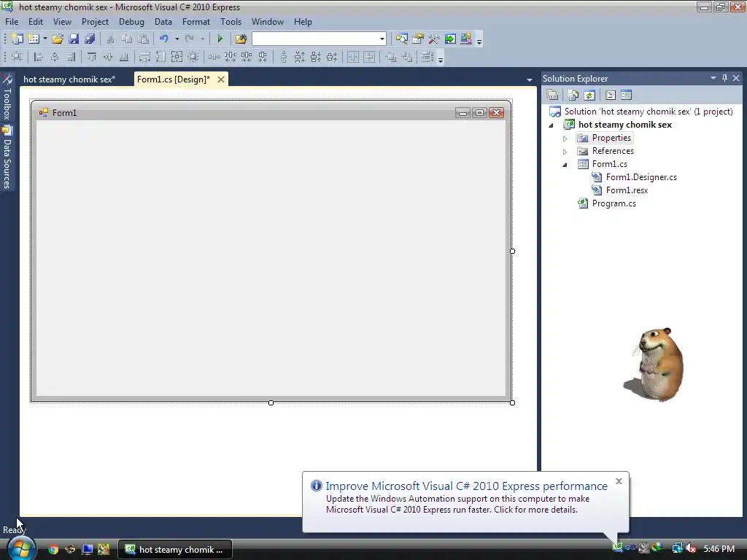Viewport: 747px width, 560px height.
Task: Start debugging with the green play icon
Action: (220, 39)
